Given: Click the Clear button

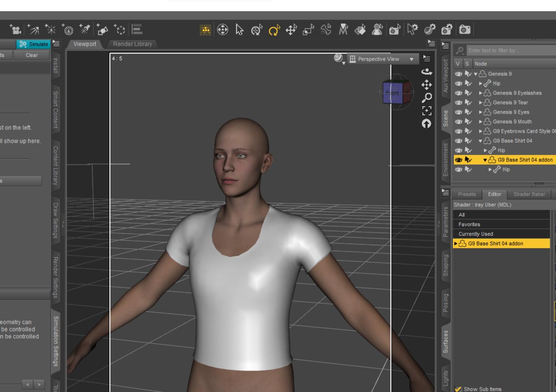Looking at the screenshot, I should pyautogui.click(x=32, y=55).
